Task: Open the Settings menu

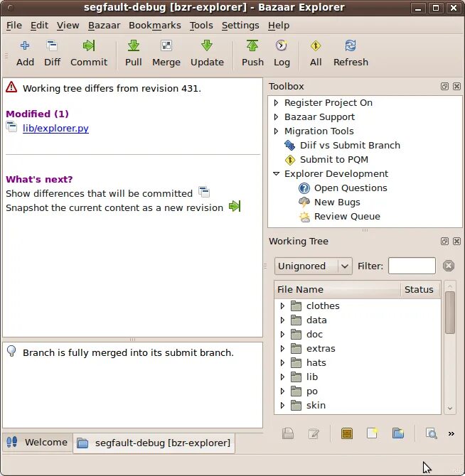Action: tap(240, 25)
